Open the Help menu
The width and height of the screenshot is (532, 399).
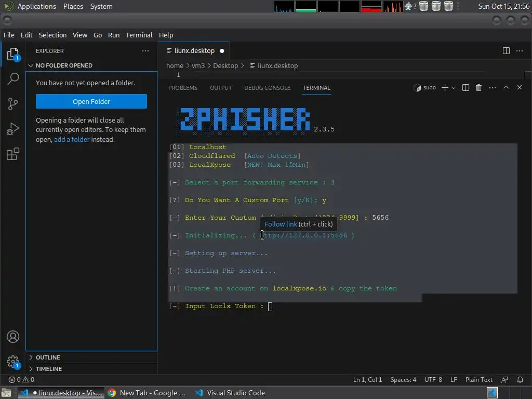click(x=166, y=35)
